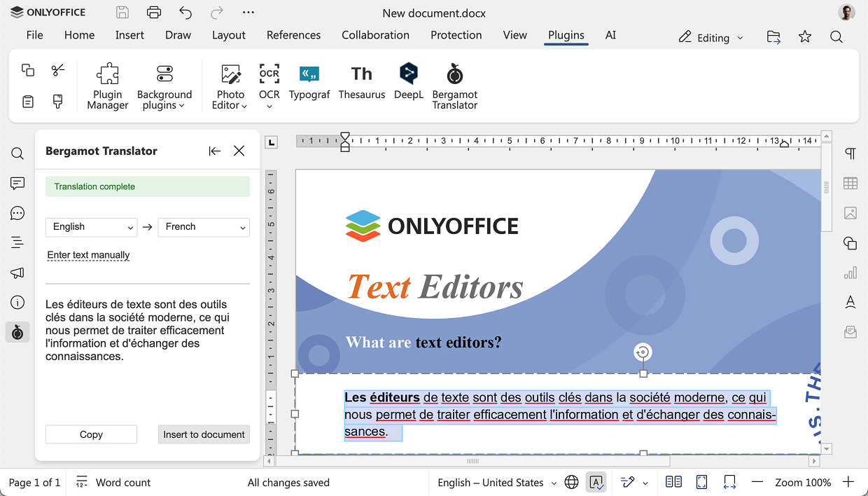Open the DeepL plugin
The image size is (868, 496).
pos(409,82)
